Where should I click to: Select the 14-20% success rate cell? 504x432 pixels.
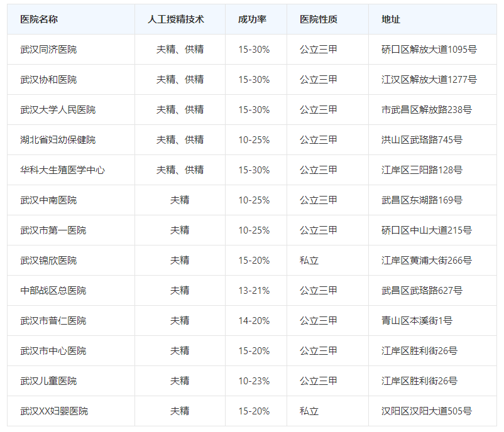click(254, 321)
